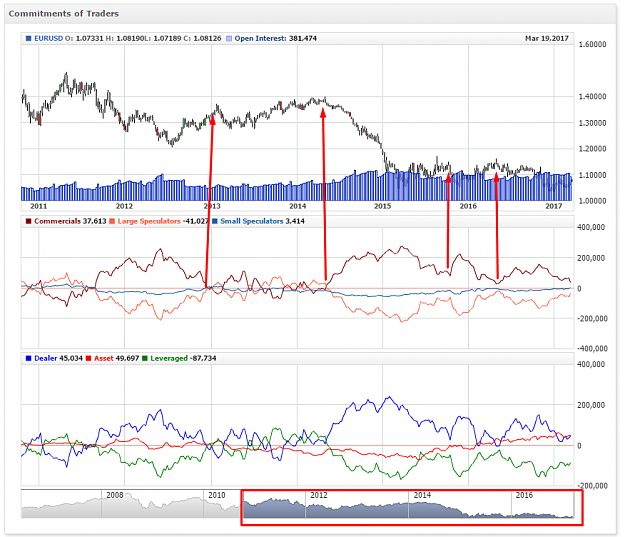Select the Open Interest 381,474 label
The height and width of the screenshot is (537, 625).
click(275, 39)
